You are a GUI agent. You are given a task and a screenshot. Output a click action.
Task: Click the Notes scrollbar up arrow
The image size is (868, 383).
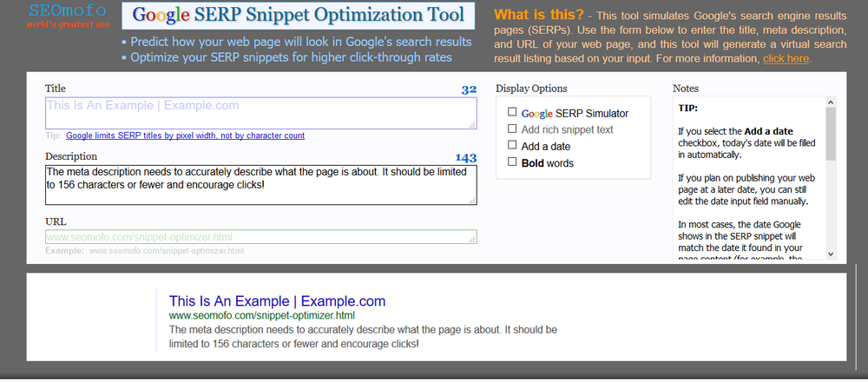click(x=831, y=102)
